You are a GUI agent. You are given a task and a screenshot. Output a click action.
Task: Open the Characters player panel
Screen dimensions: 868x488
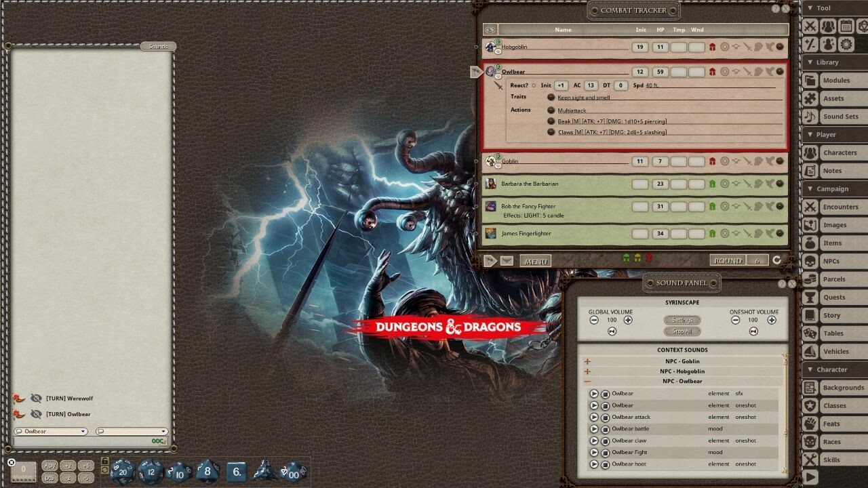point(841,152)
